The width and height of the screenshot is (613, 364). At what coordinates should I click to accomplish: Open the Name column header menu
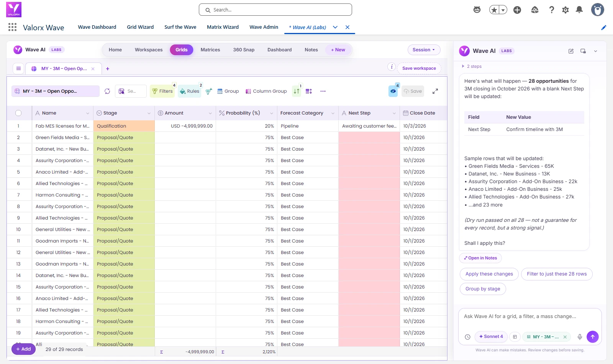pyautogui.click(x=88, y=113)
